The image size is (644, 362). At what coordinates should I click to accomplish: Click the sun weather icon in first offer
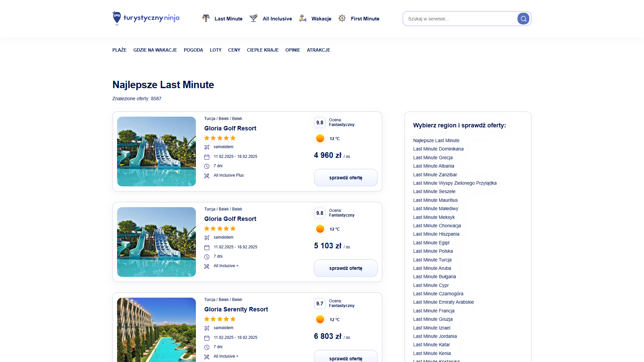[320, 138]
